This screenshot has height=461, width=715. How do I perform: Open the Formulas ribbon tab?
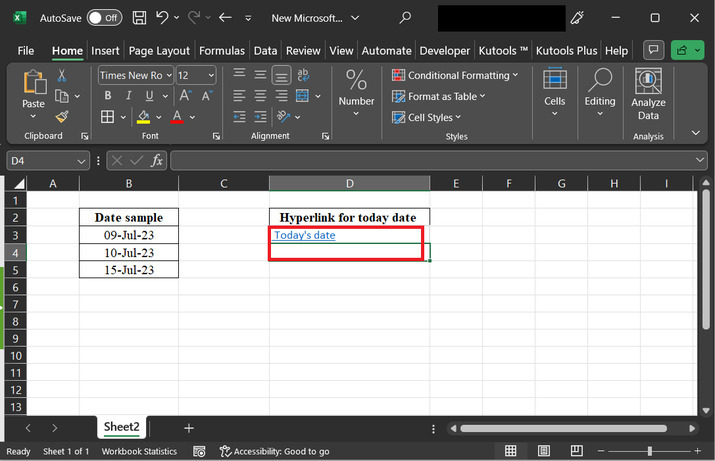tap(222, 50)
